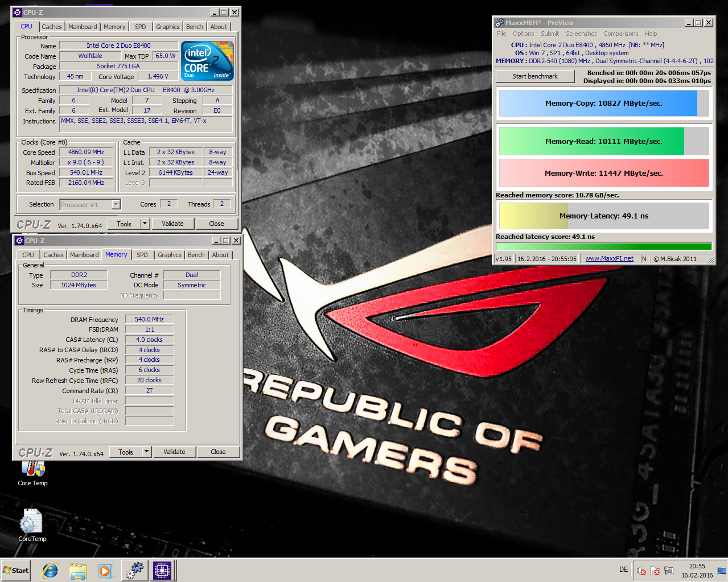Launch Windows Media Player from taskbar

(105, 571)
